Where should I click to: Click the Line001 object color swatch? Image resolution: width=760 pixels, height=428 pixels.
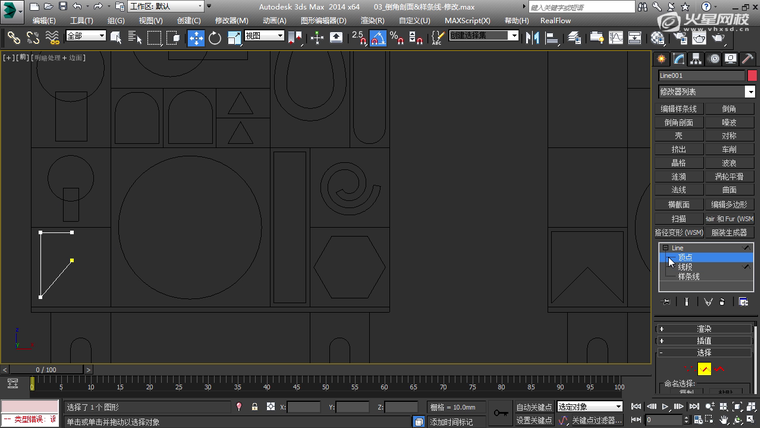coord(752,75)
